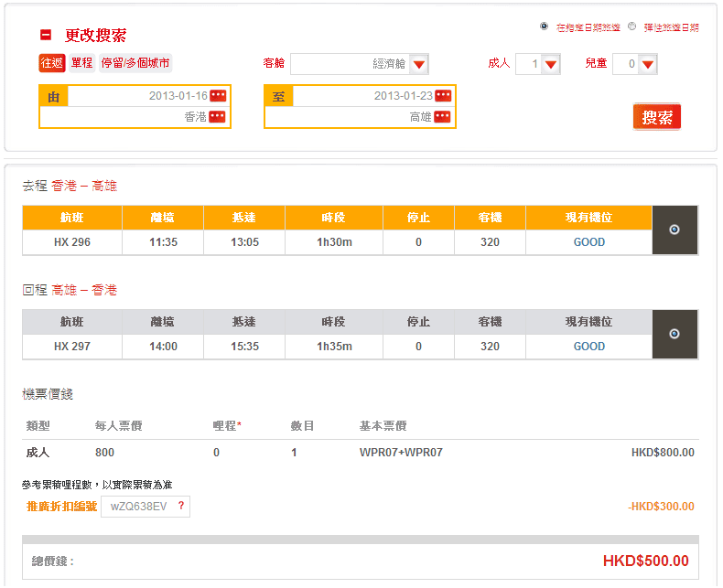
Task: Open city picker icon next to 高雄
Action: pos(442,117)
